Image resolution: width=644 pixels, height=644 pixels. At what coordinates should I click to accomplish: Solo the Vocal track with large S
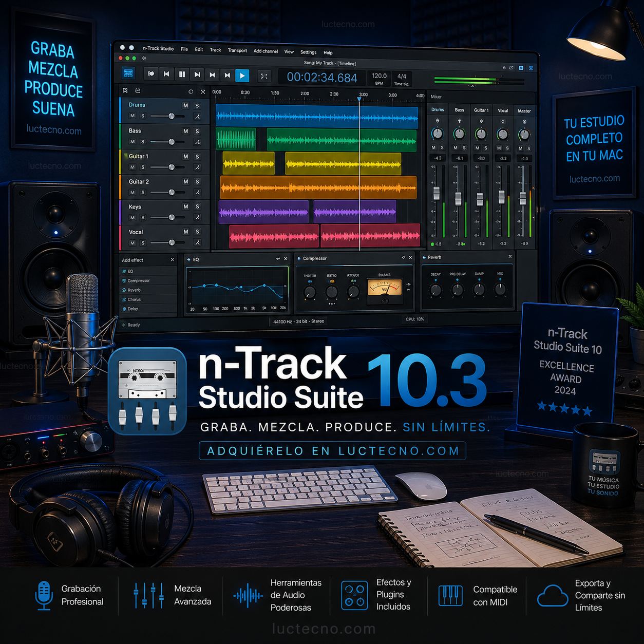[x=197, y=232]
